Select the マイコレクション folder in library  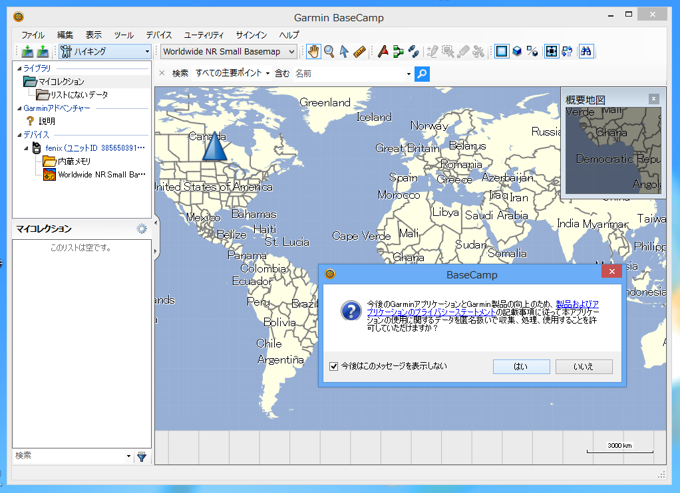point(55,81)
